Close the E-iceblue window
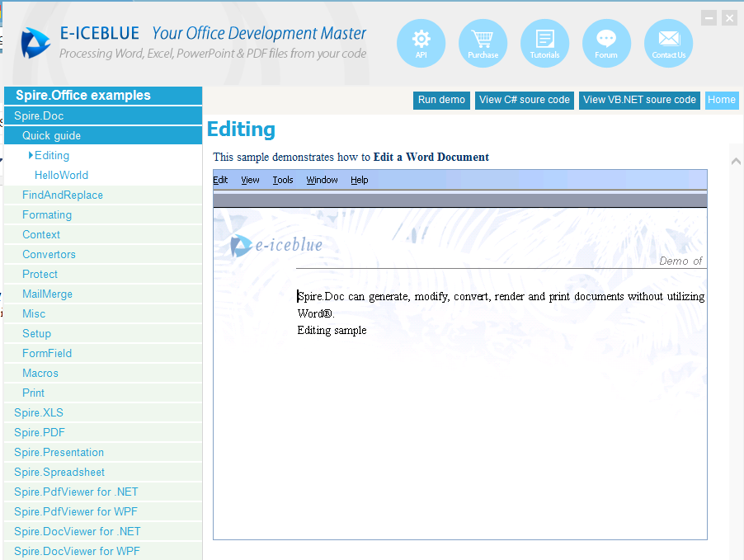The image size is (744, 560). (x=729, y=18)
